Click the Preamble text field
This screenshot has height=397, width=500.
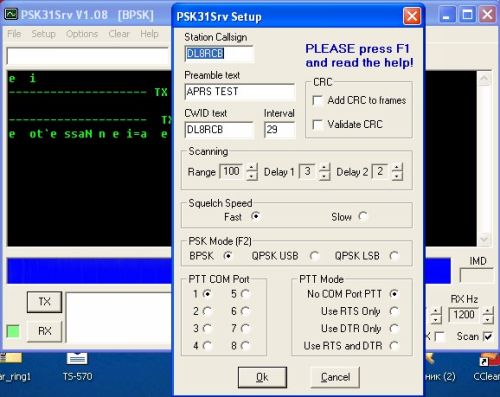pyautogui.click(x=240, y=92)
